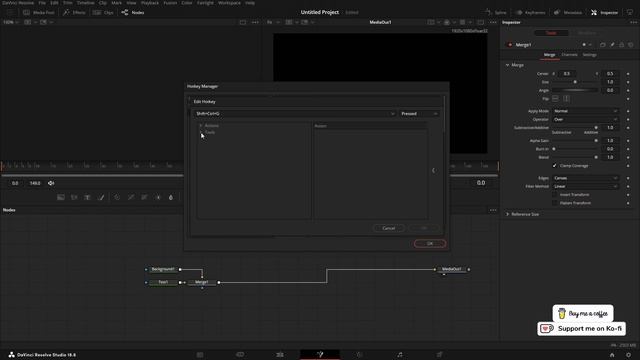Open the Keyframes panel
The width and height of the screenshot is (640, 360).
click(530, 13)
